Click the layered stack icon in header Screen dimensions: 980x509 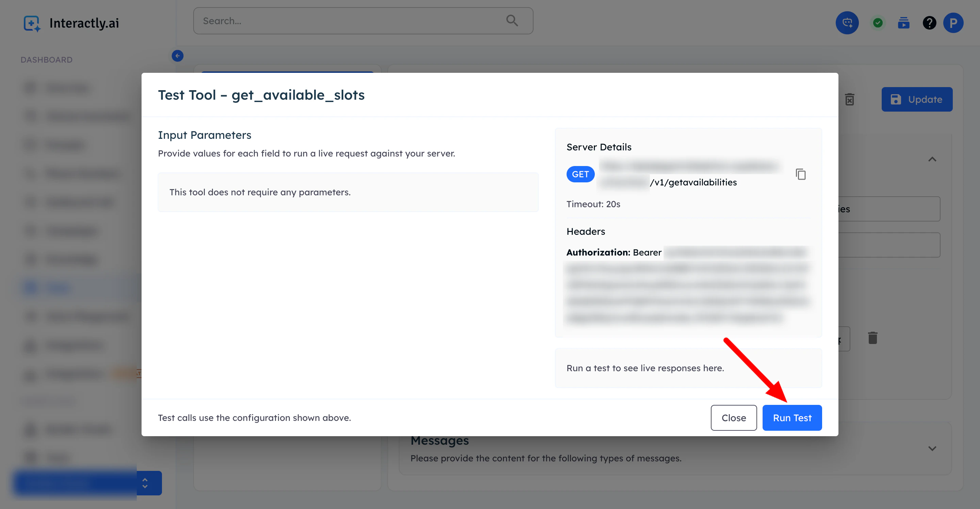point(903,23)
